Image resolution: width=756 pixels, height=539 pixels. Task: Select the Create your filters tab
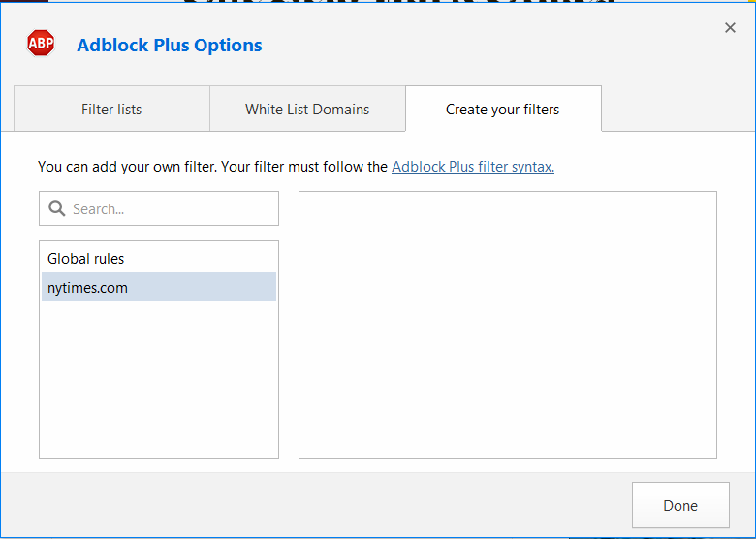[503, 109]
